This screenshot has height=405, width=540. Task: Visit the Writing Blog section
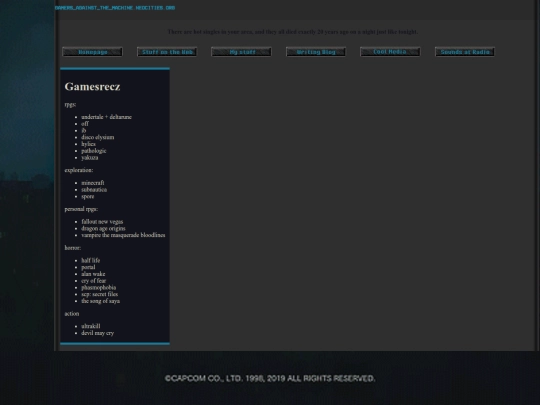click(316, 52)
